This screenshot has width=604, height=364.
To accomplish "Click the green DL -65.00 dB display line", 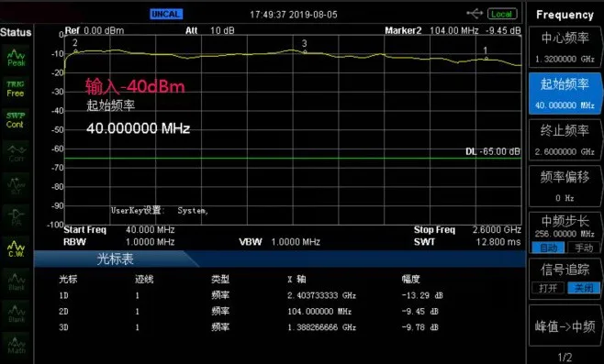I will (x=293, y=158).
